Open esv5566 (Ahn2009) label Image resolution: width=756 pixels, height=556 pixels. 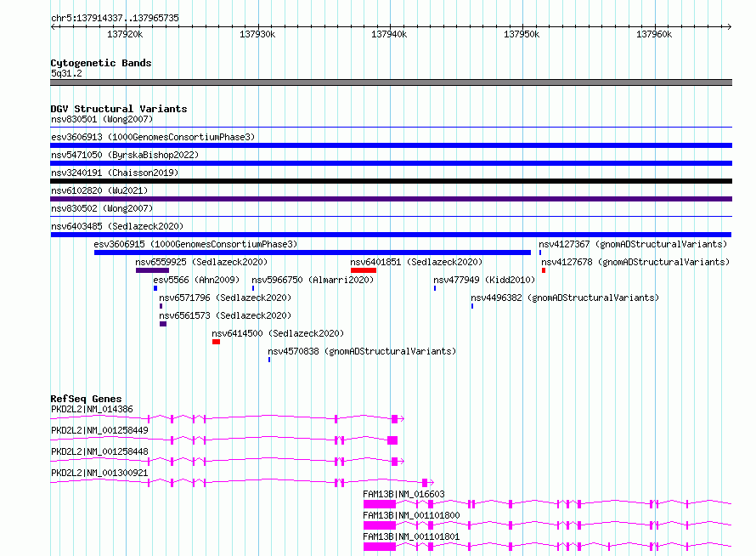pos(196,280)
